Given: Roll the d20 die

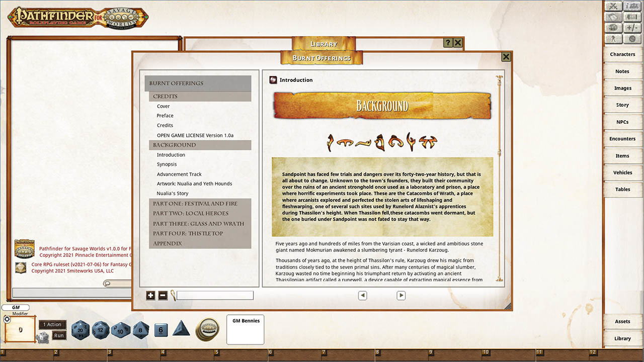Looking at the screenshot, I should click(80, 330).
